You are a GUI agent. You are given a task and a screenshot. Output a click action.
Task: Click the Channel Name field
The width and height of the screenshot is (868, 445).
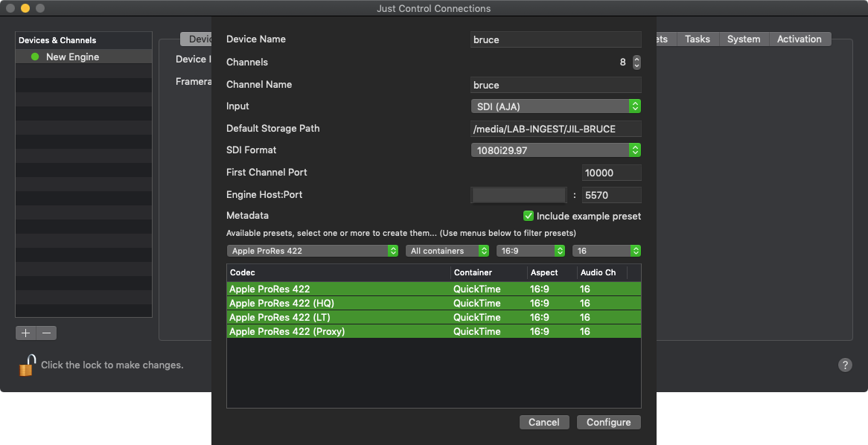[556, 85]
